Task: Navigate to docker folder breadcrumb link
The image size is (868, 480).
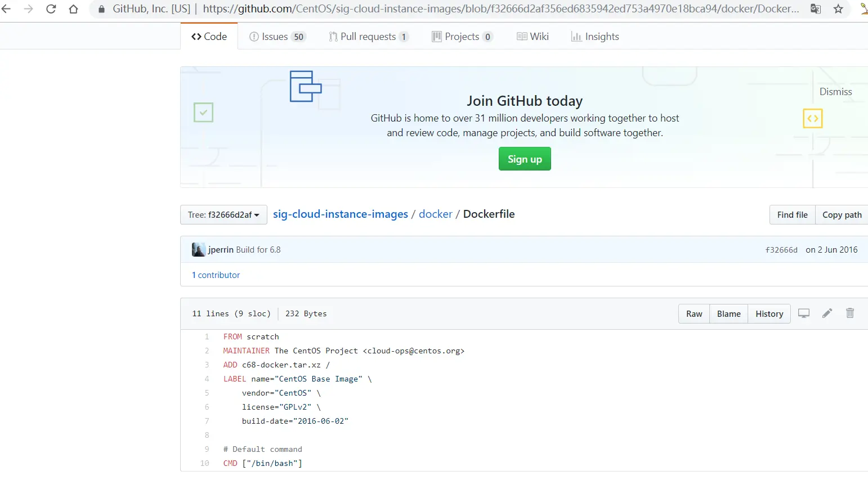Action: click(x=436, y=214)
